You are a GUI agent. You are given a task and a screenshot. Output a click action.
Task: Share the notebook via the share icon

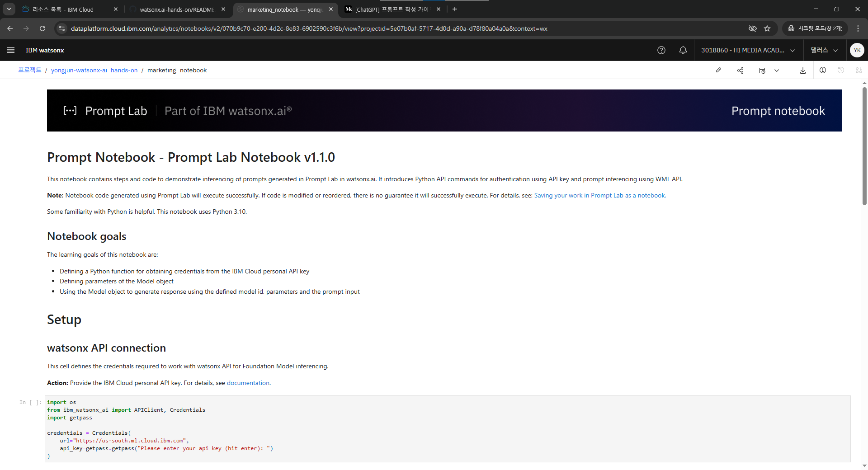(x=741, y=70)
